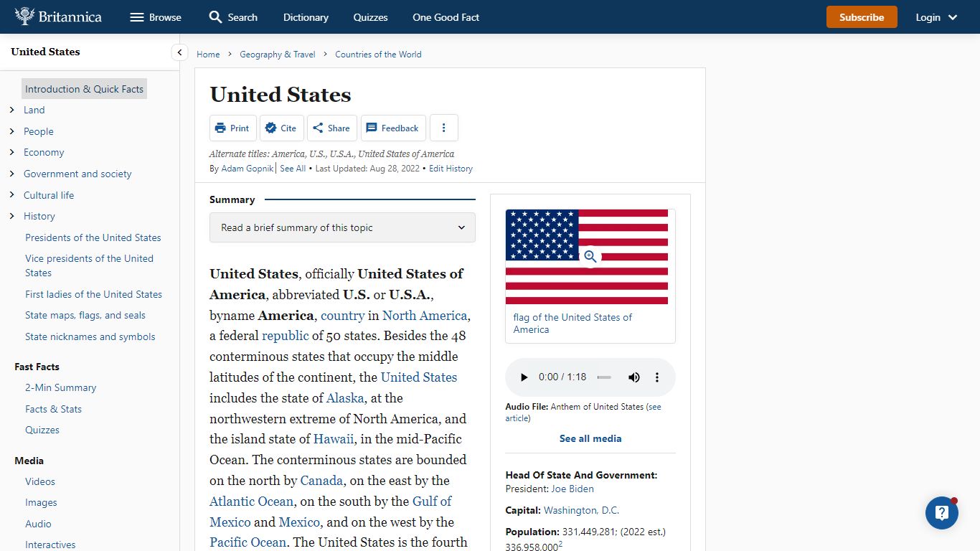The height and width of the screenshot is (551, 980).
Task: Open Interactives under Media
Action: point(50,545)
